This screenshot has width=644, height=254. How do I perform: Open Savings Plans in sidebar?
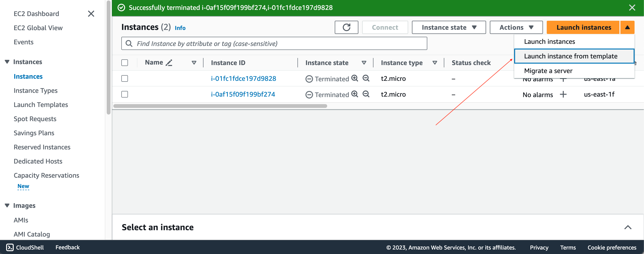(x=34, y=133)
